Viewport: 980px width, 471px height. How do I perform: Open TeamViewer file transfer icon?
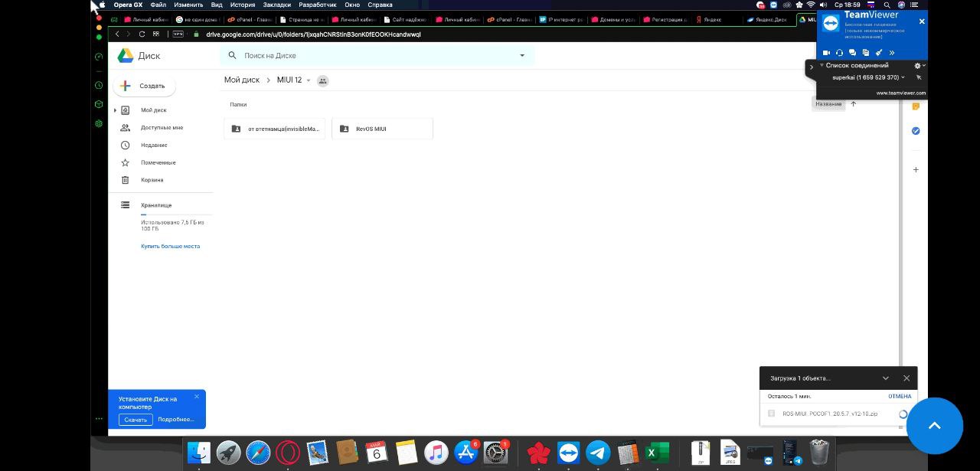coord(866,53)
